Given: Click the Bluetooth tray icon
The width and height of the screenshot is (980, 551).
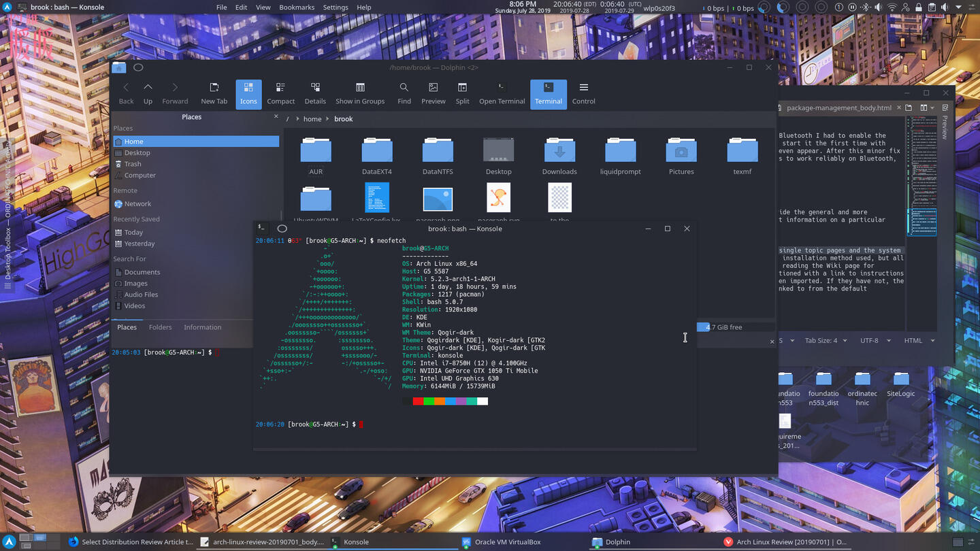Looking at the screenshot, I should click(x=866, y=7).
